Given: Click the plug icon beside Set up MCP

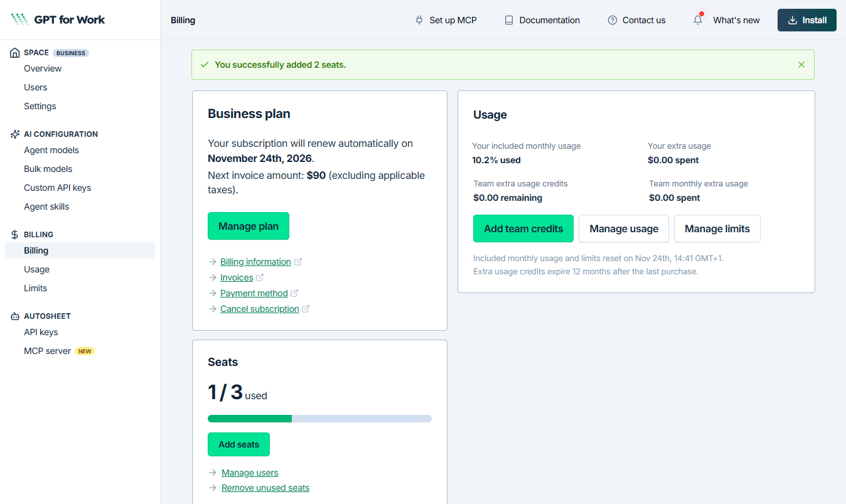Looking at the screenshot, I should coord(419,20).
